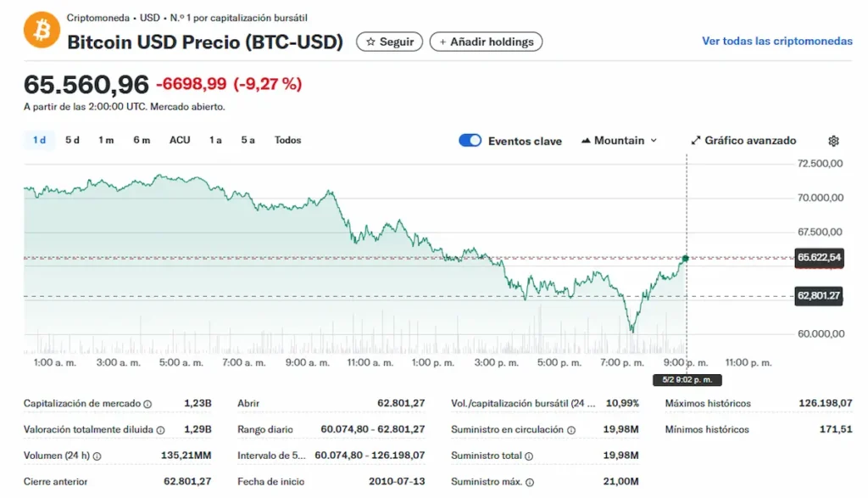Image resolution: width=868 pixels, height=498 pixels.
Task: Select the 5 d time range tab
Action: pyautogui.click(x=72, y=140)
